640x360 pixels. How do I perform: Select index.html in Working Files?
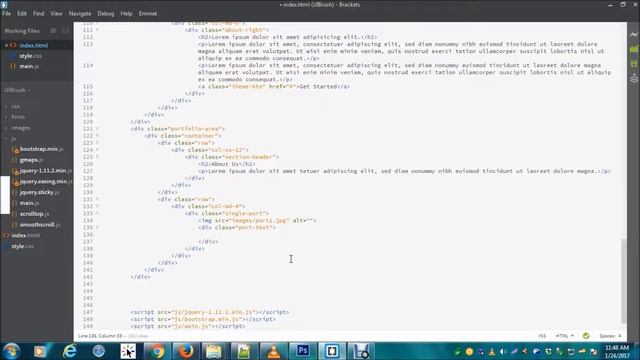33,45
